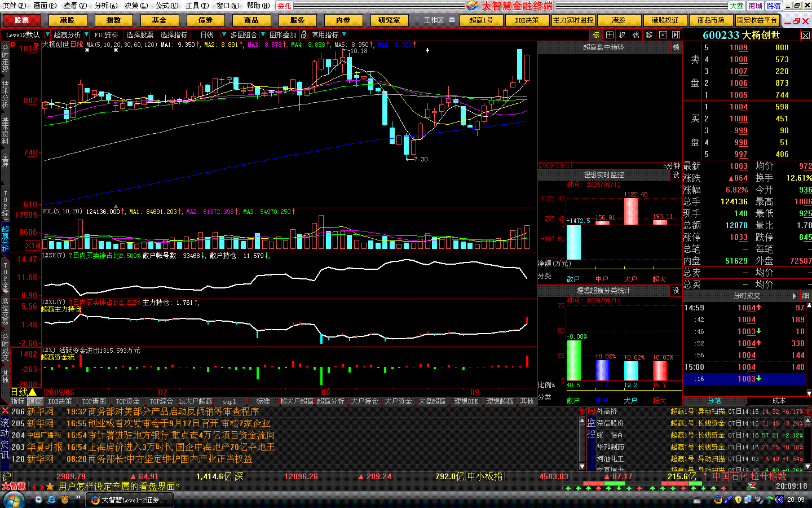
Task: Toggle the 权 (ex-rights) chart icon
Action: 623,35
